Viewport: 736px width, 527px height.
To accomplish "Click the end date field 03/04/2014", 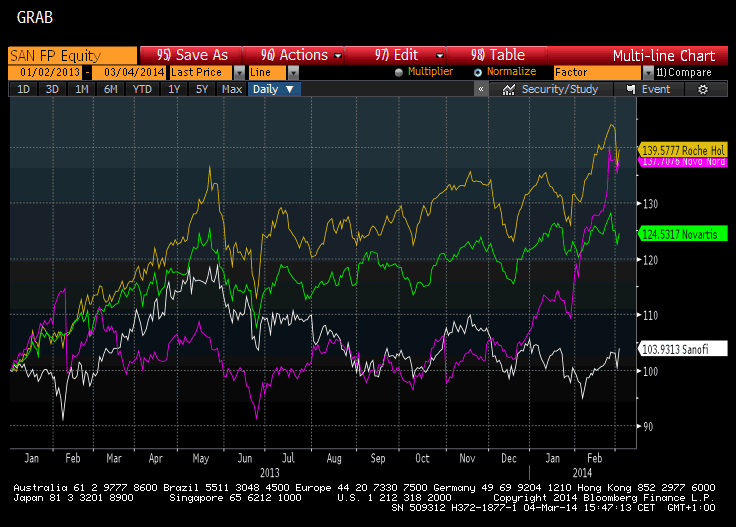I will coord(129,73).
